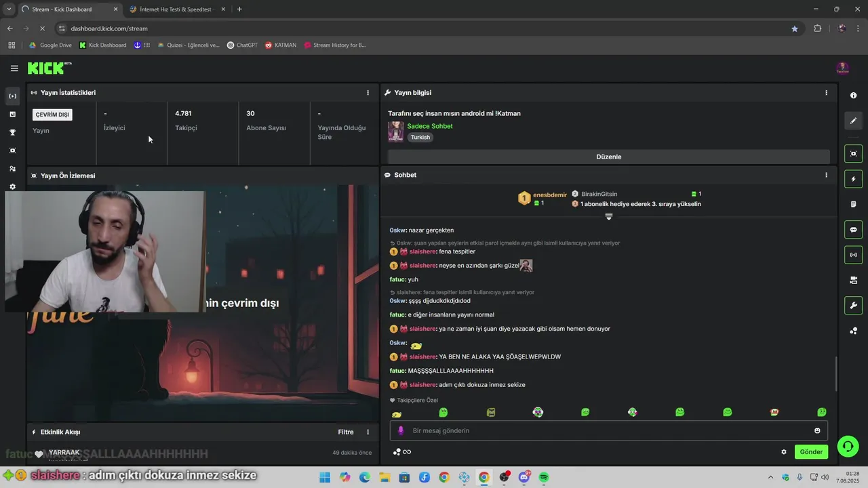
Task: Click the infinity points icon below chat
Action: pos(407,452)
